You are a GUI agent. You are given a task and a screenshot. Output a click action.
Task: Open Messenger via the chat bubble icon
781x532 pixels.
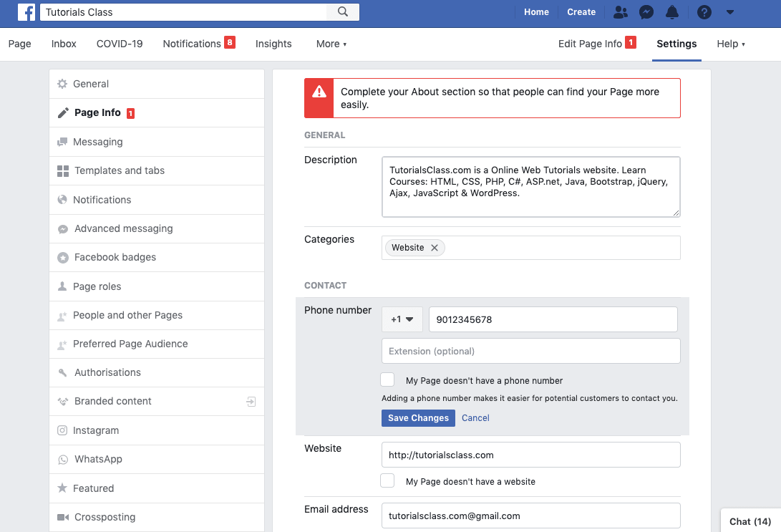point(646,11)
